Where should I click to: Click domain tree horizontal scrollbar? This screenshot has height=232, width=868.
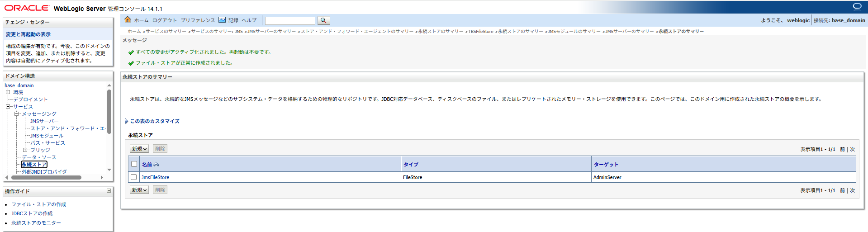coord(46,178)
